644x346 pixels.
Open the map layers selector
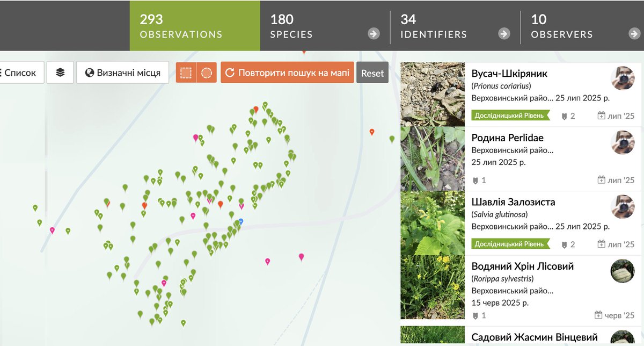[x=60, y=72]
